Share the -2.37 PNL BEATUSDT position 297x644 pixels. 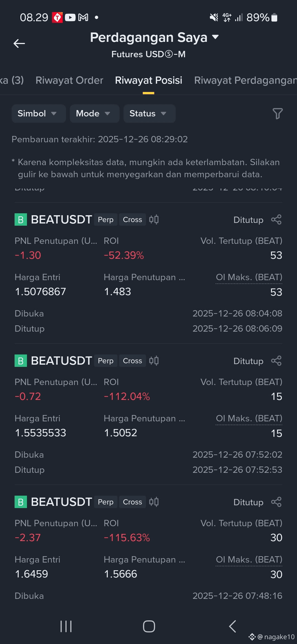276,502
